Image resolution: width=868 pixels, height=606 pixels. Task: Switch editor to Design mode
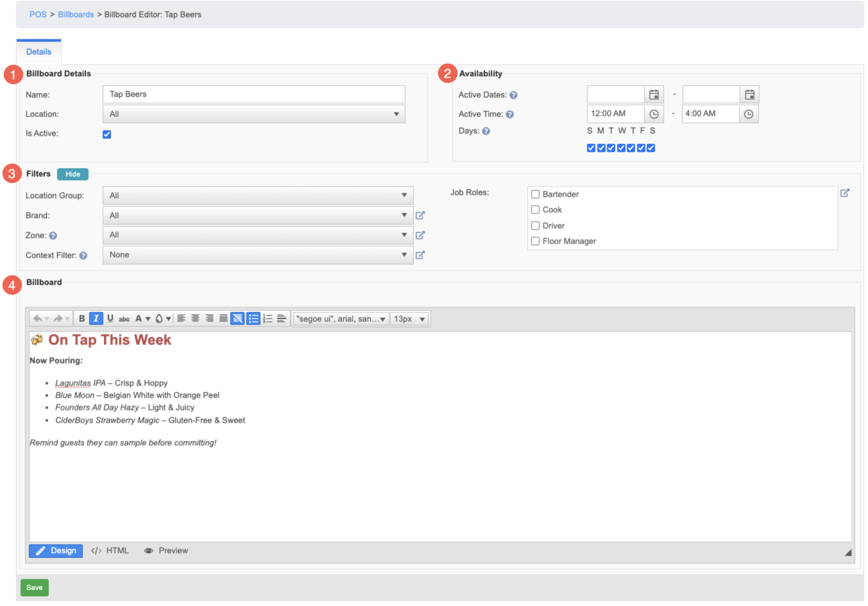click(x=56, y=551)
